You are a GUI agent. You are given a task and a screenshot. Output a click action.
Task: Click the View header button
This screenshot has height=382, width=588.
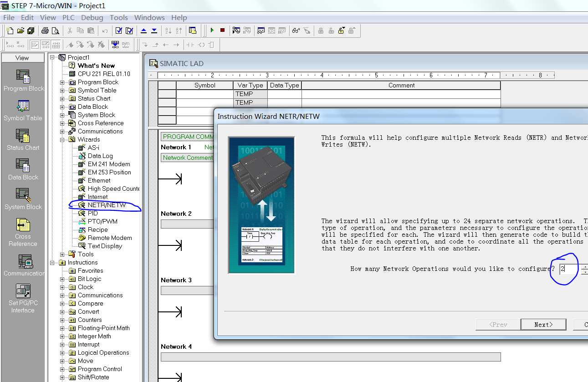(22, 58)
